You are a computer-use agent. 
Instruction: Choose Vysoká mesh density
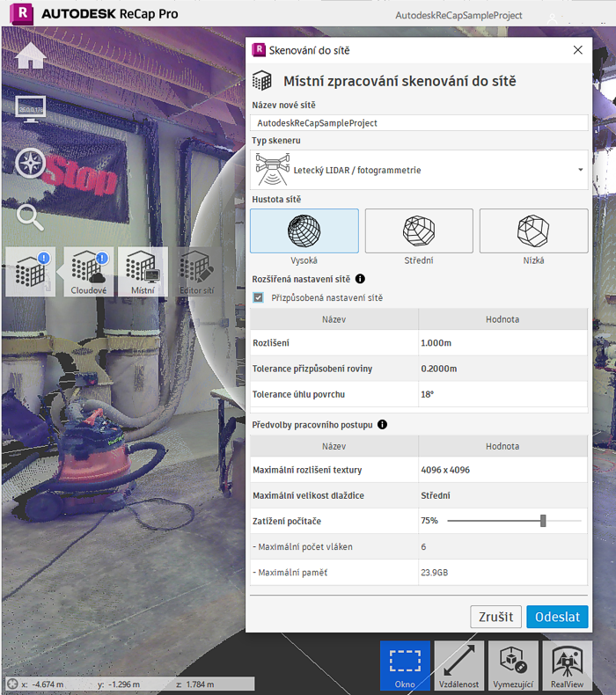[x=304, y=231]
